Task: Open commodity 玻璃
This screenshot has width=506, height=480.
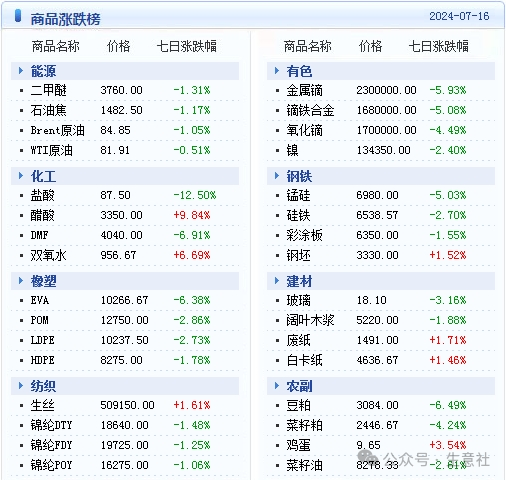Action: [x=298, y=300]
